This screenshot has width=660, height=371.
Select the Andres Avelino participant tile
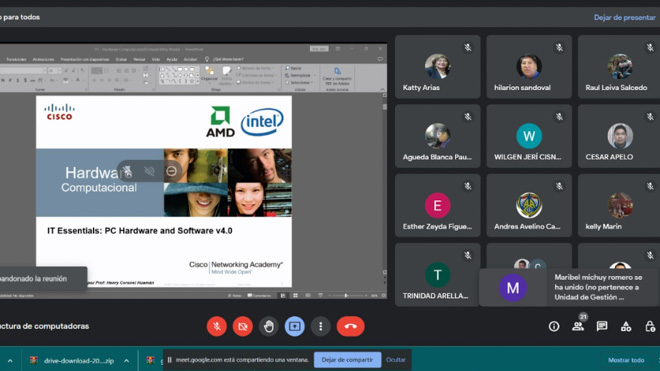[529, 206]
